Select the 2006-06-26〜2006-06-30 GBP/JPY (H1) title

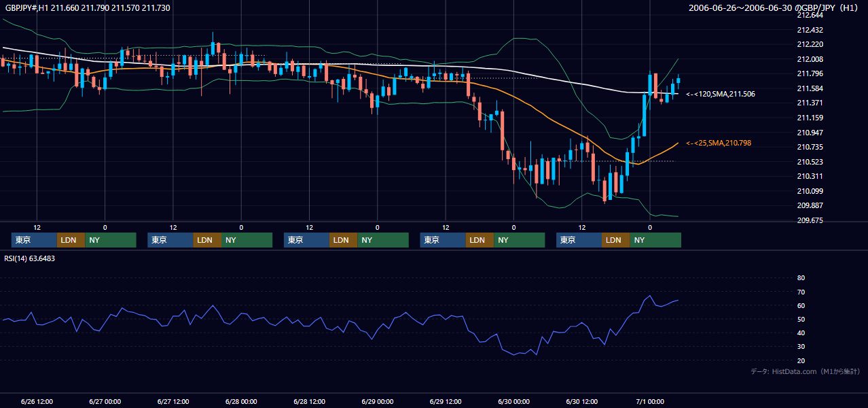click(774, 8)
